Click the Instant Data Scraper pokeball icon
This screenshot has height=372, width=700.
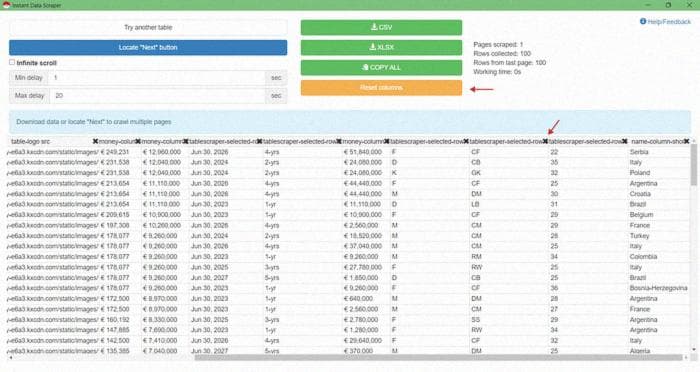[x=6, y=5]
